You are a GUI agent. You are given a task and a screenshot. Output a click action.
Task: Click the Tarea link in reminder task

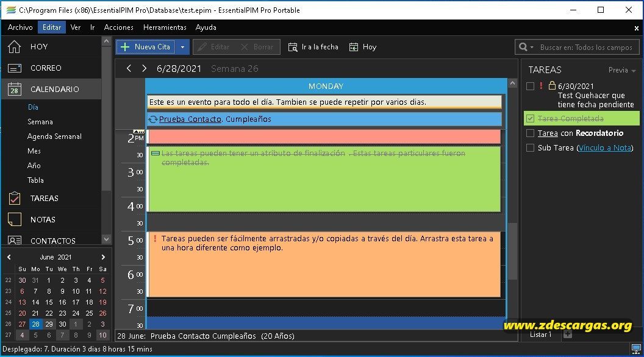pyautogui.click(x=548, y=133)
